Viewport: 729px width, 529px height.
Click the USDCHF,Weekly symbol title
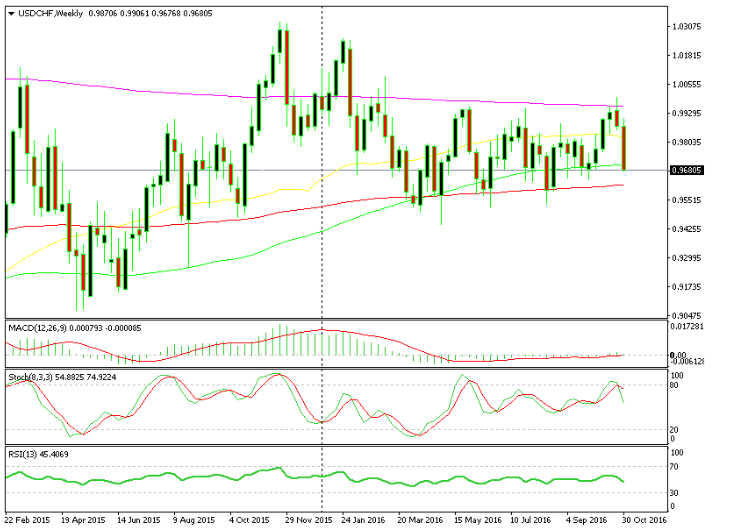(50, 13)
